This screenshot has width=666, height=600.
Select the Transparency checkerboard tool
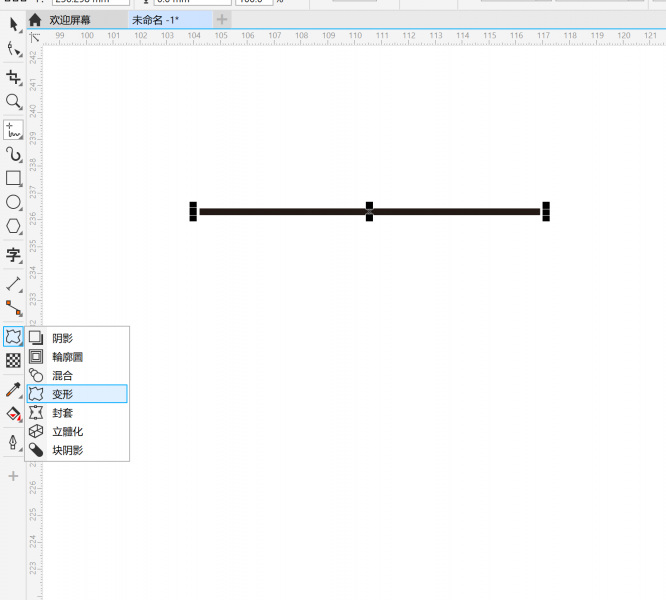coord(14,361)
